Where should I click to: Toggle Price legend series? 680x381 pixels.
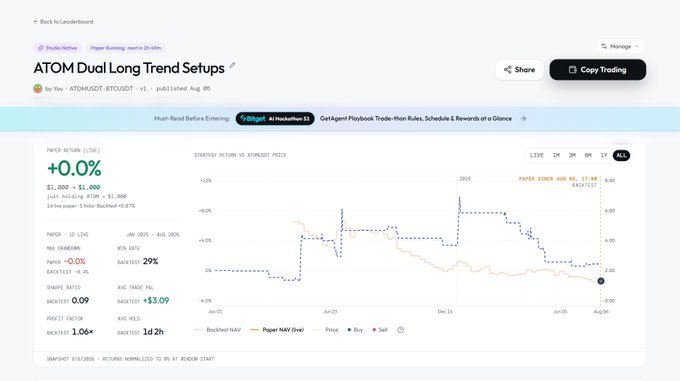click(x=326, y=330)
